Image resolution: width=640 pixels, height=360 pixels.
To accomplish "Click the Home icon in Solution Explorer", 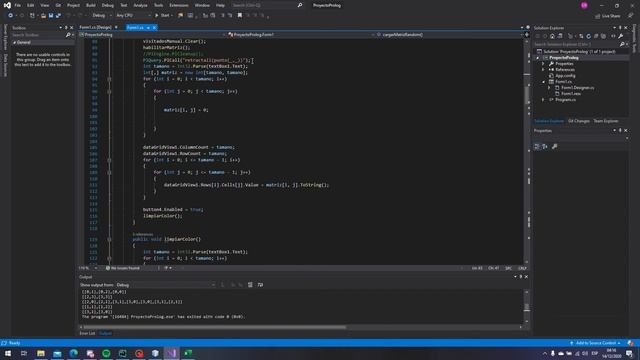I will (552, 36).
